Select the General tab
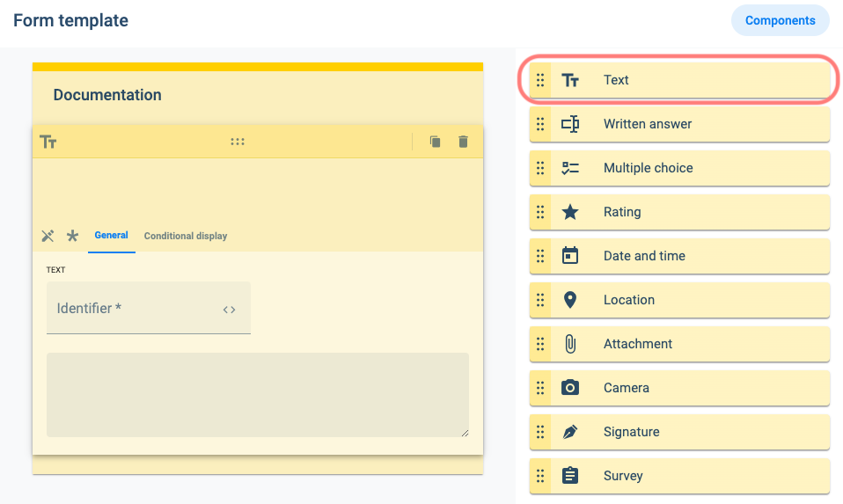This screenshot has height=504, width=843. pos(111,236)
